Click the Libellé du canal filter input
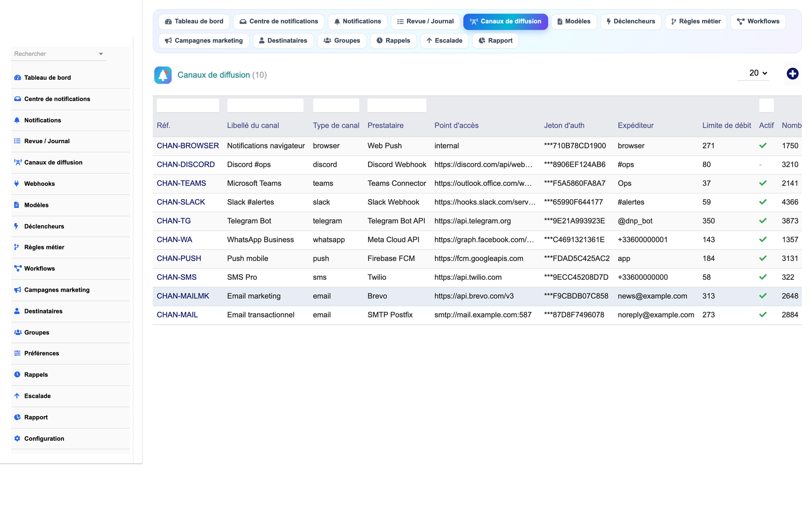This screenshot has height=528, width=812. pos(265,105)
